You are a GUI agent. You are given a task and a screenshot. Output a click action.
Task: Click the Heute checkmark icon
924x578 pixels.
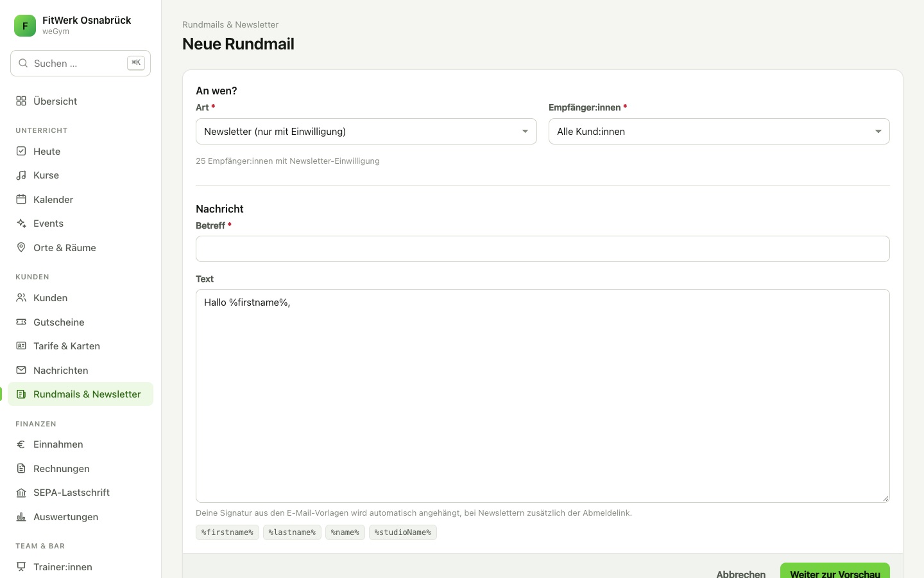pyautogui.click(x=21, y=151)
